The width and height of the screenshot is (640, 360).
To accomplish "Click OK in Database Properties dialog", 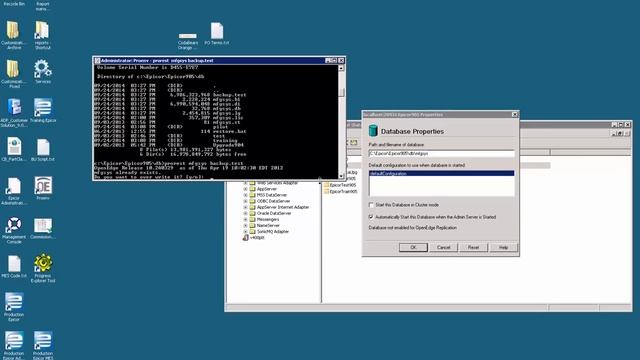I will (413, 247).
